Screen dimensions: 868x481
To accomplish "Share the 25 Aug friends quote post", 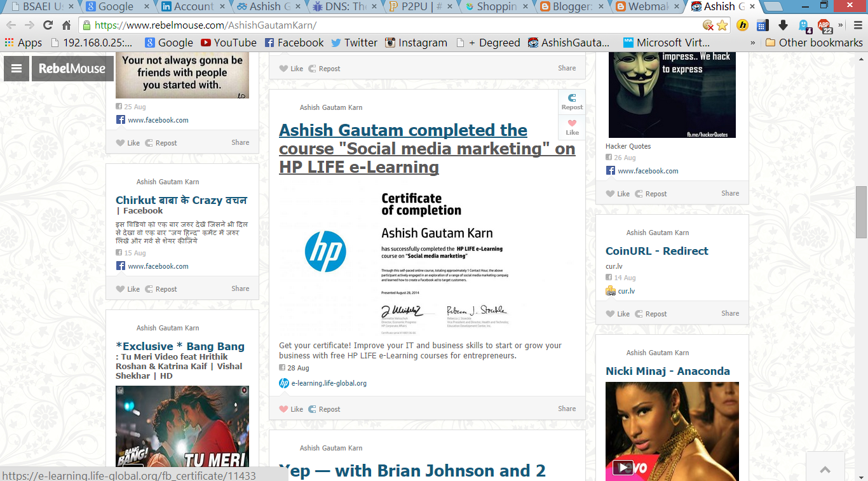I will (x=240, y=142).
